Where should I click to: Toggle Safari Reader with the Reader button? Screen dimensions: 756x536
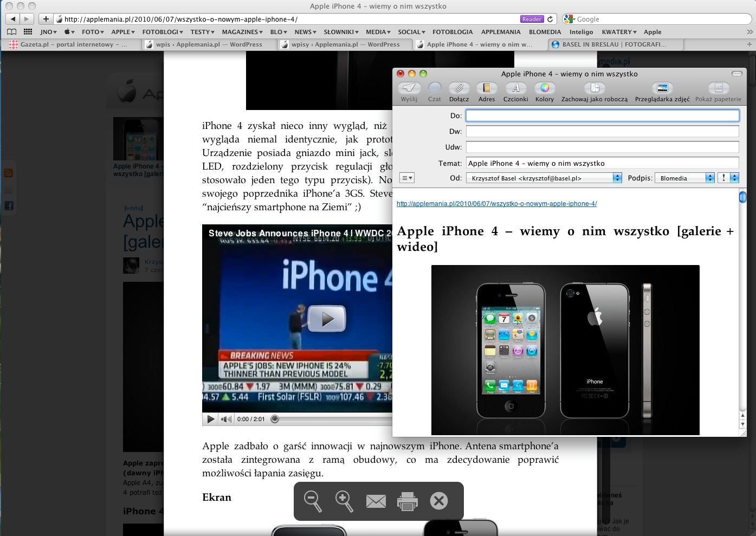tap(532, 19)
